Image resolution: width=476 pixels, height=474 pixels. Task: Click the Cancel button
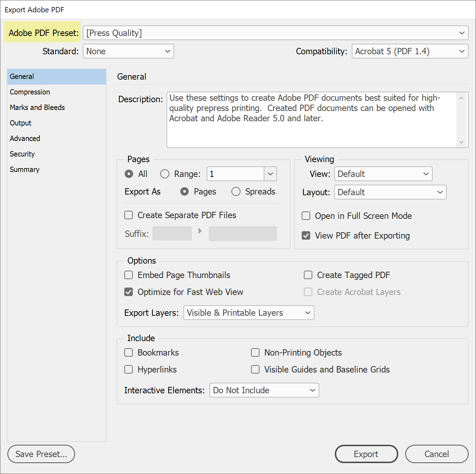tap(437, 454)
